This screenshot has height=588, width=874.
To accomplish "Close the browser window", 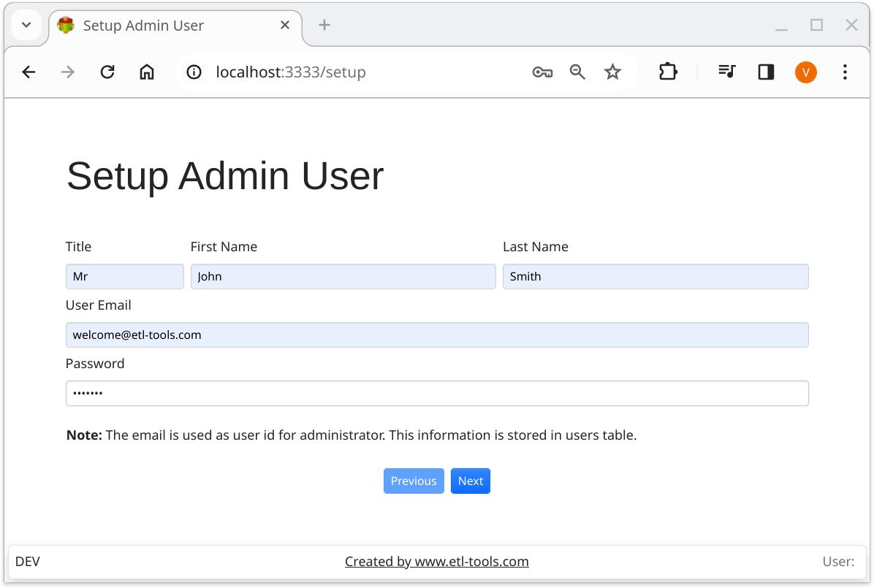I will pyautogui.click(x=851, y=25).
